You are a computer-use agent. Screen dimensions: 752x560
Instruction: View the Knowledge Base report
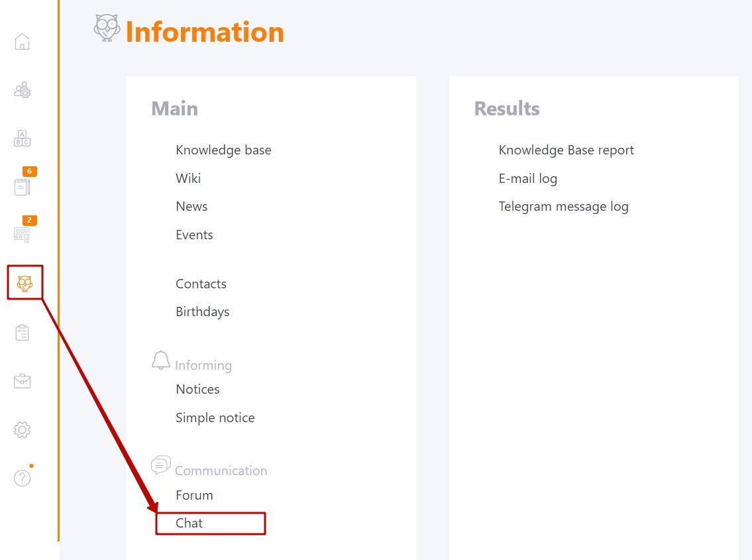tap(566, 150)
